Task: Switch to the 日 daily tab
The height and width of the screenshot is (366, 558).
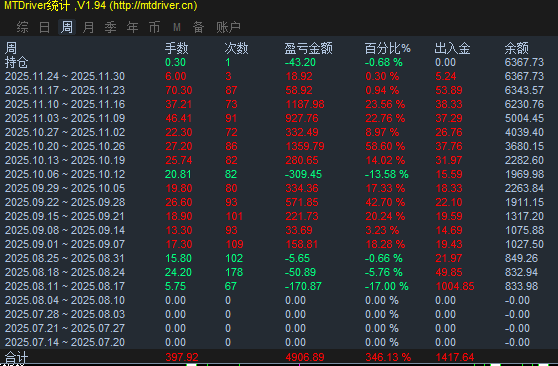Action: pos(44,27)
